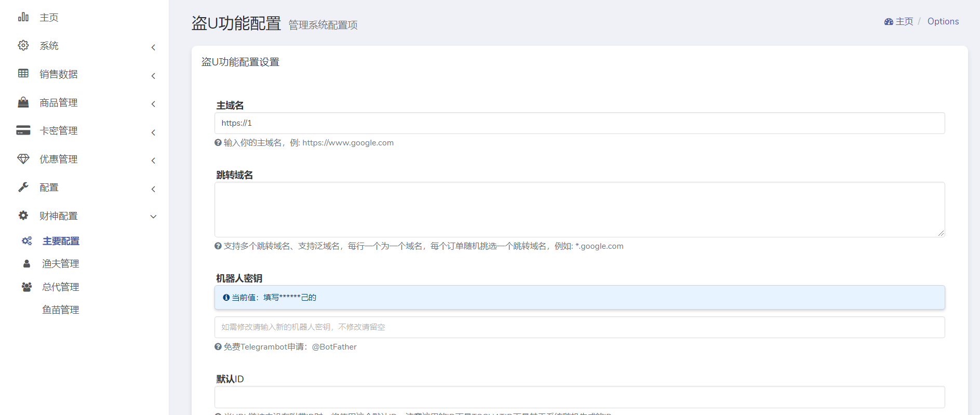Click the diamond icon for 优惠管理

click(x=23, y=159)
